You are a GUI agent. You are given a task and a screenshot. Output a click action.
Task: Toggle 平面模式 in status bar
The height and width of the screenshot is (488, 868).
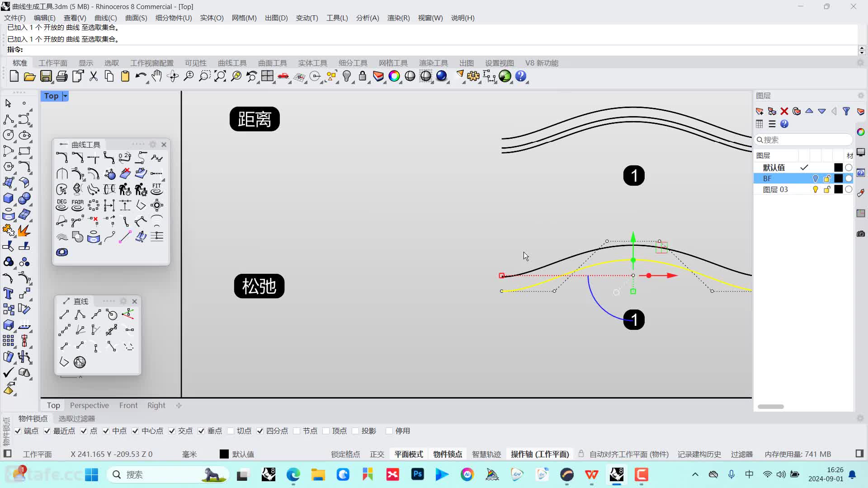(x=409, y=454)
